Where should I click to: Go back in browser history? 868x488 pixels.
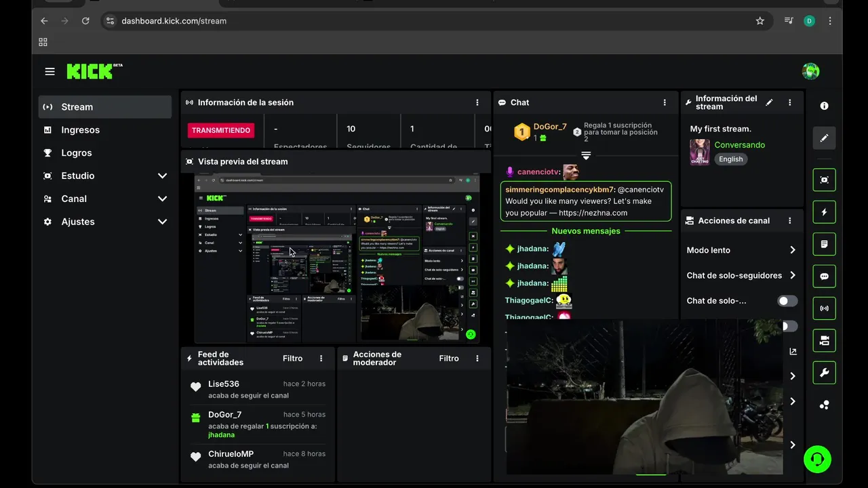click(44, 21)
